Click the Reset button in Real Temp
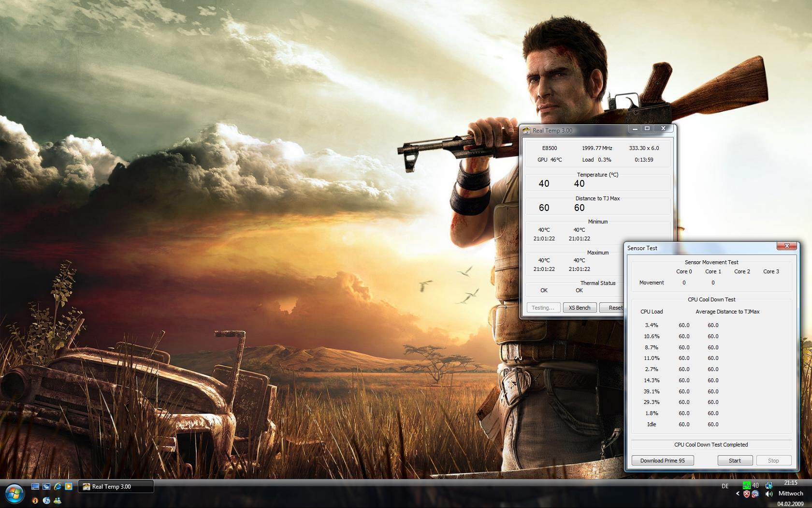Image resolution: width=812 pixels, height=508 pixels. pos(612,308)
